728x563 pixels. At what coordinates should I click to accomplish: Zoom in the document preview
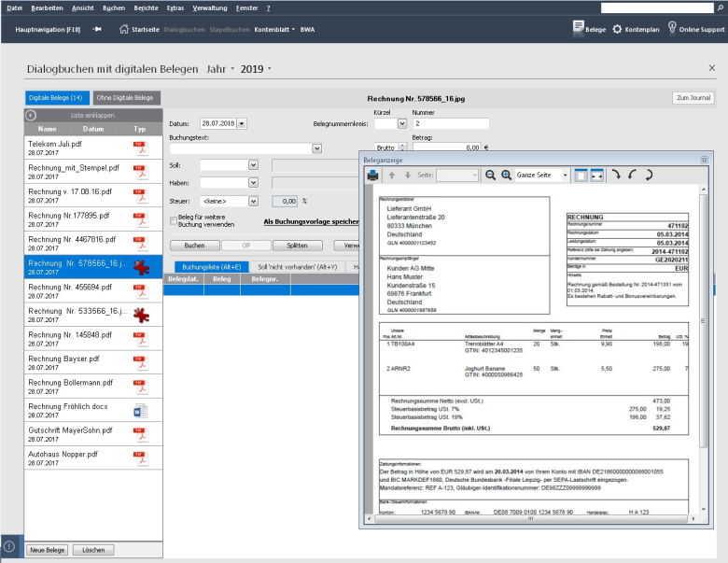pyautogui.click(x=506, y=175)
